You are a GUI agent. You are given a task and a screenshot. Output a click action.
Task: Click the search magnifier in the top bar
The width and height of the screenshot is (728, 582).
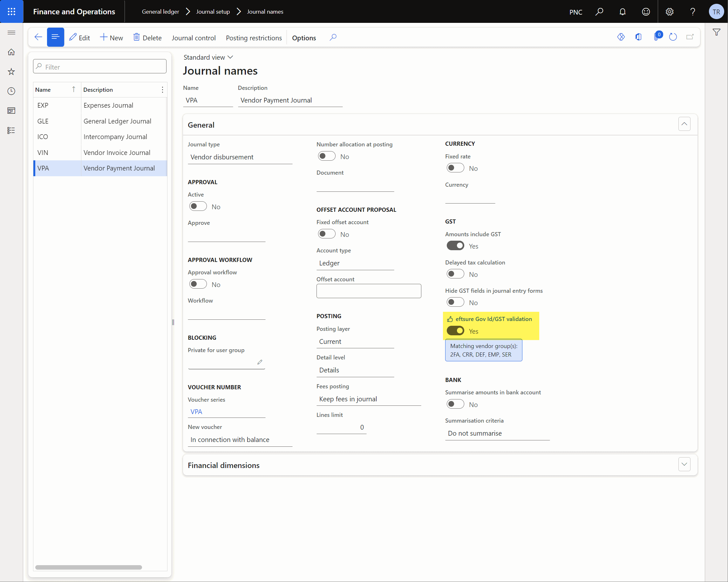pos(599,12)
